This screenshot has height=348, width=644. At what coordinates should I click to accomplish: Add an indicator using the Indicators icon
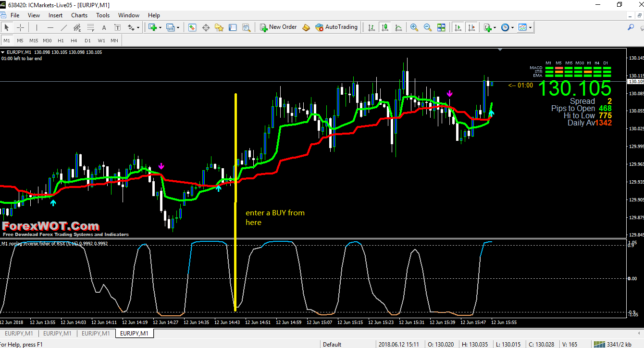488,27
